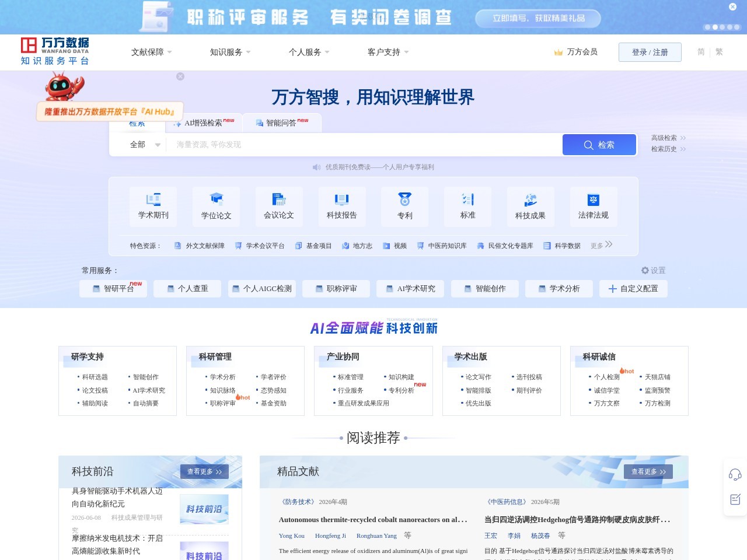
Task: Click the gear 设置 icon
Action: [645, 270]
